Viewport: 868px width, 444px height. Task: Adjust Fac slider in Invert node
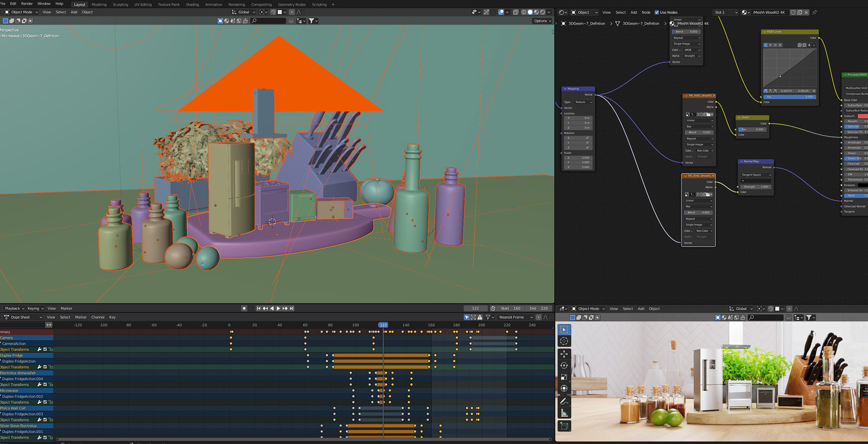[752, 129]
